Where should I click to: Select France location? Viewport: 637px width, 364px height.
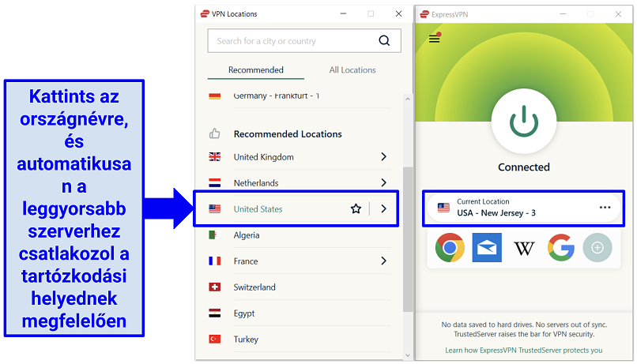(245, 261)
